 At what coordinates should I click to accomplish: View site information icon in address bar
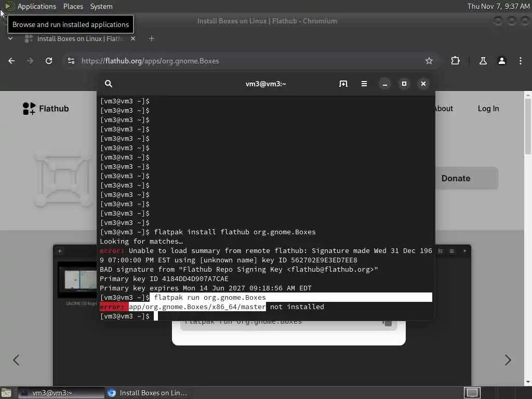tap(71, 61)
